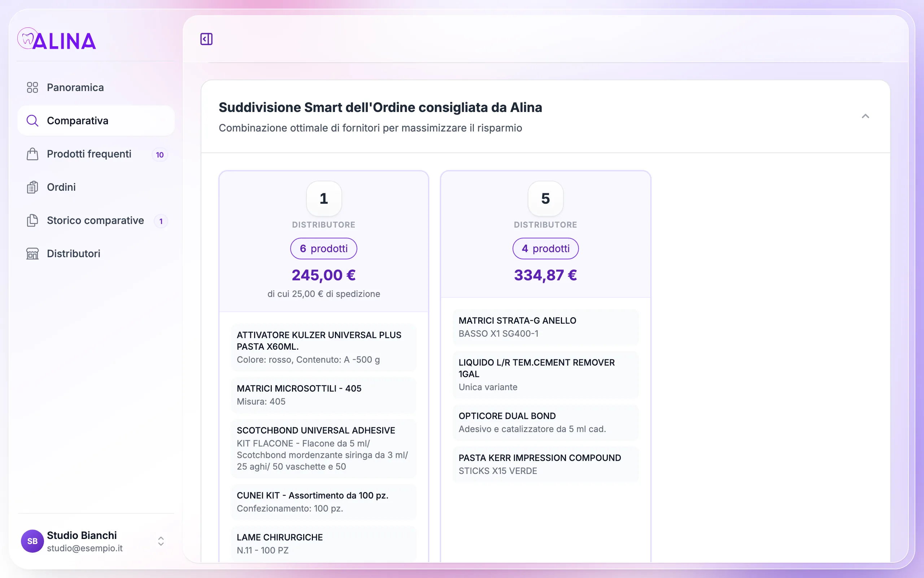Click the Prodotti frequenti bag icon
This screenshot has height=578, width=924.
(32, 154)
